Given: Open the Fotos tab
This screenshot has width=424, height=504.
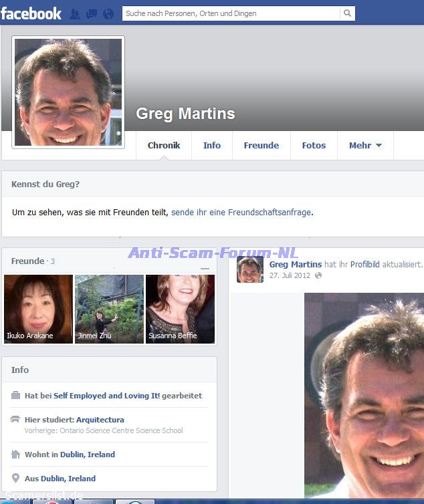Looking at the screenshot, I should click(314, 145).
